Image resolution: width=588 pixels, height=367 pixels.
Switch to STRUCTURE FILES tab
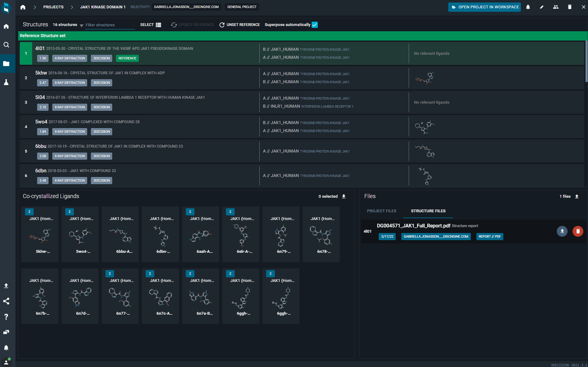pyautogui.click(x=428, y=211)
